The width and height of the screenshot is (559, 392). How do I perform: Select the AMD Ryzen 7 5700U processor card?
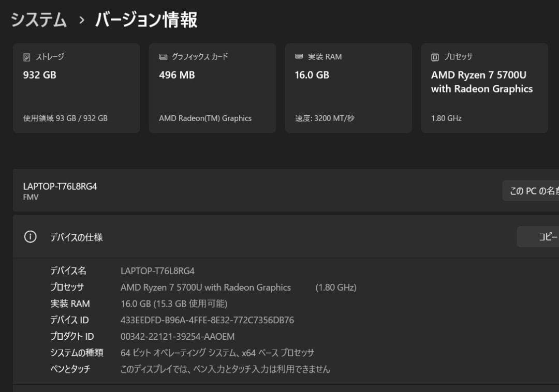[x=484, y=88]
